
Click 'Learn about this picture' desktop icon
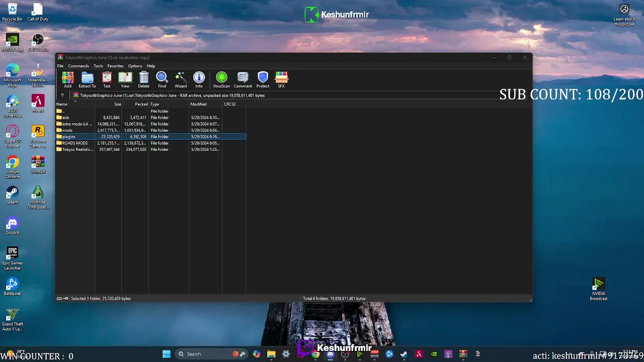pyautogui.click(x=624, y=15)
